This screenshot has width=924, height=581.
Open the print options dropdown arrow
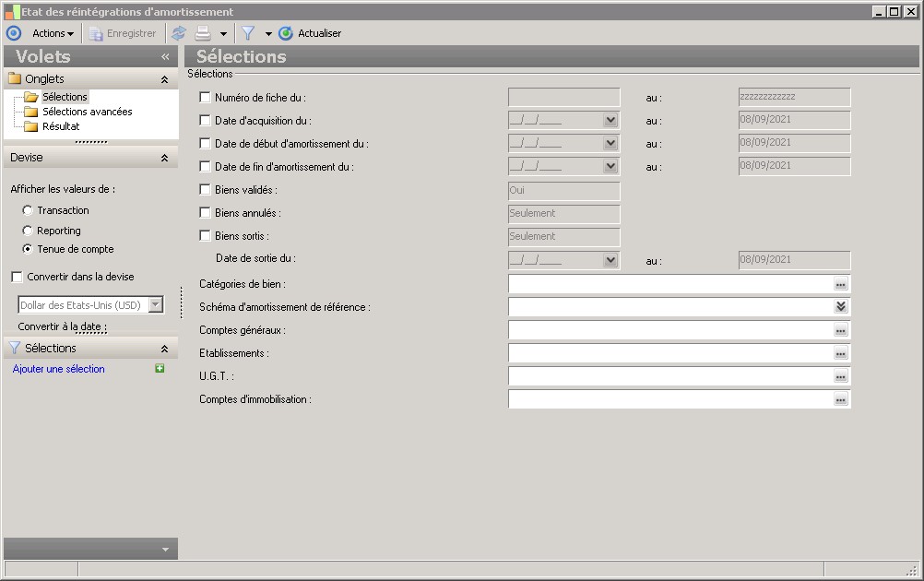tap(223, 34)
